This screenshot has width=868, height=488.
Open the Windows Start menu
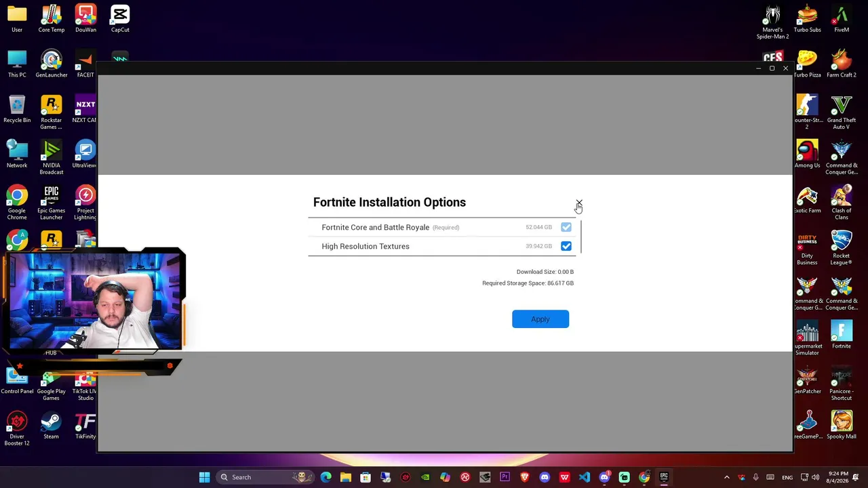point(204,477)
